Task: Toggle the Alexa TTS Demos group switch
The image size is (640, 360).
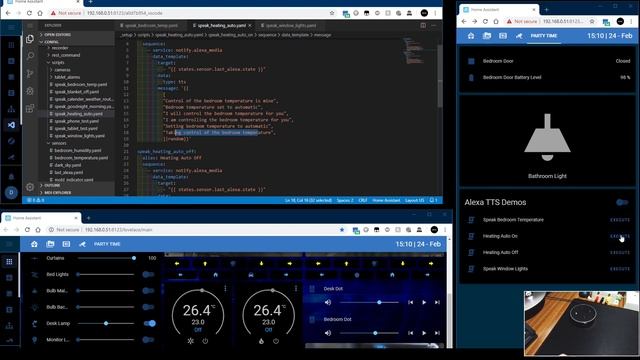Action: [x=622, y=202]
